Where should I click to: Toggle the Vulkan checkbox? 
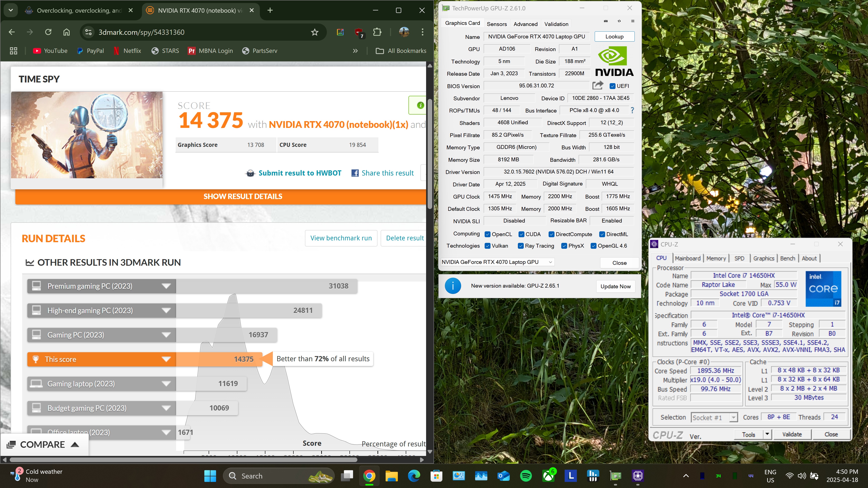(x=487, y=246)
